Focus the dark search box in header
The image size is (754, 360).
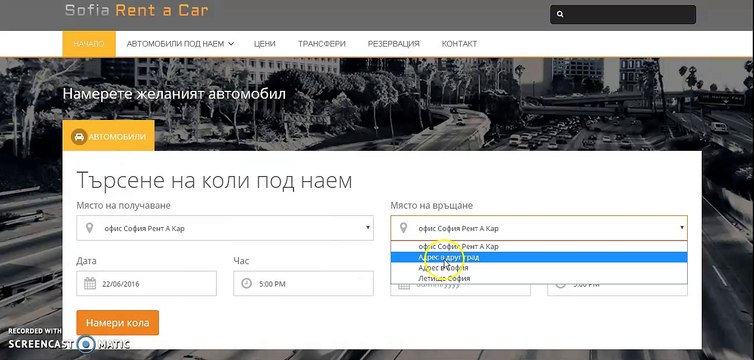pyautogui.click(x=623, y=14)
